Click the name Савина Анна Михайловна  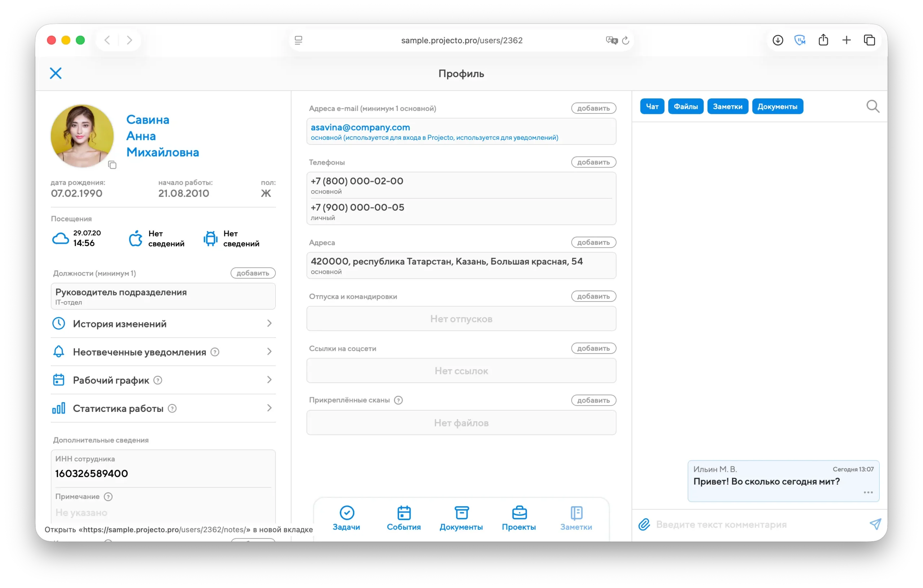pyautogui.click(x=163, y=136)
